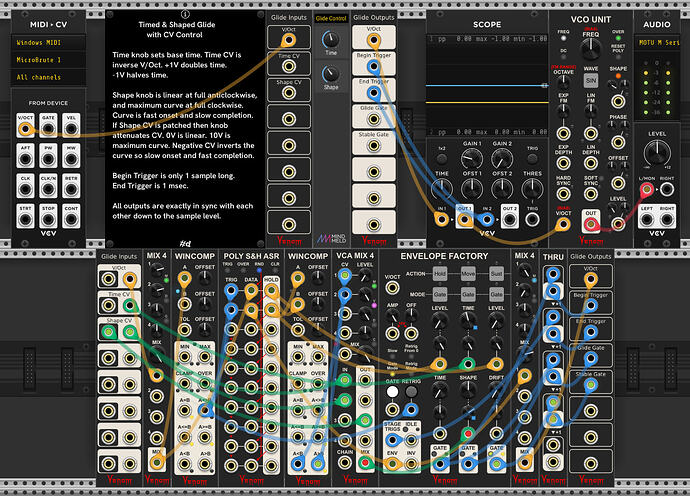Click the Scope waveform display
The height and width of the screenshot is (496, 690).
[487, 85]
